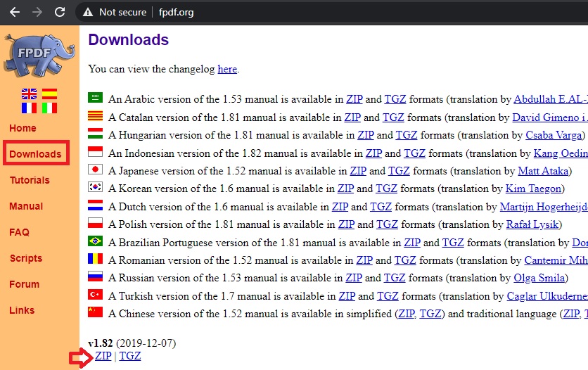The image size is (588, 370).
Task: Switch to Spanish via Spain flag
Action: [x=49, y=94]
